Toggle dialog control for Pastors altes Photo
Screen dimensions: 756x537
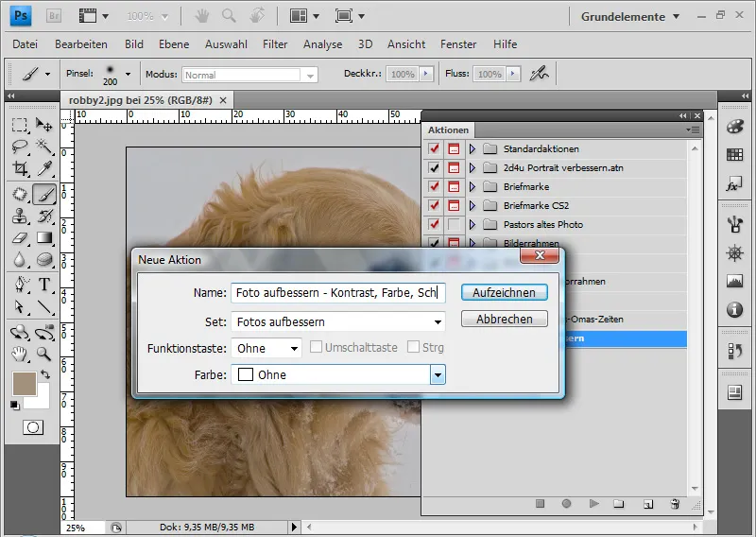pyautogui.click(x=454, y=224)
